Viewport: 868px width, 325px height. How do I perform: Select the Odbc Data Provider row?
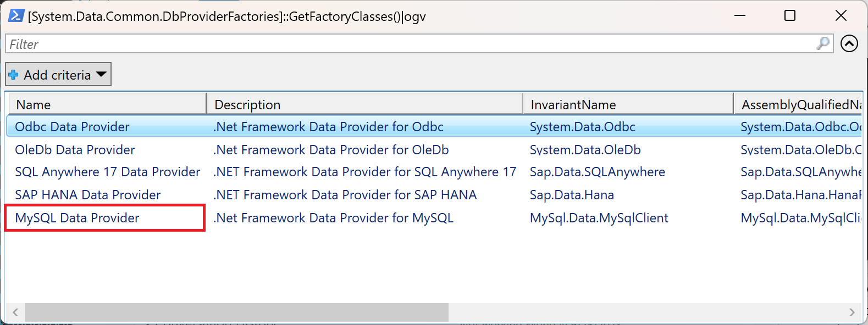(x=72, y=127)
